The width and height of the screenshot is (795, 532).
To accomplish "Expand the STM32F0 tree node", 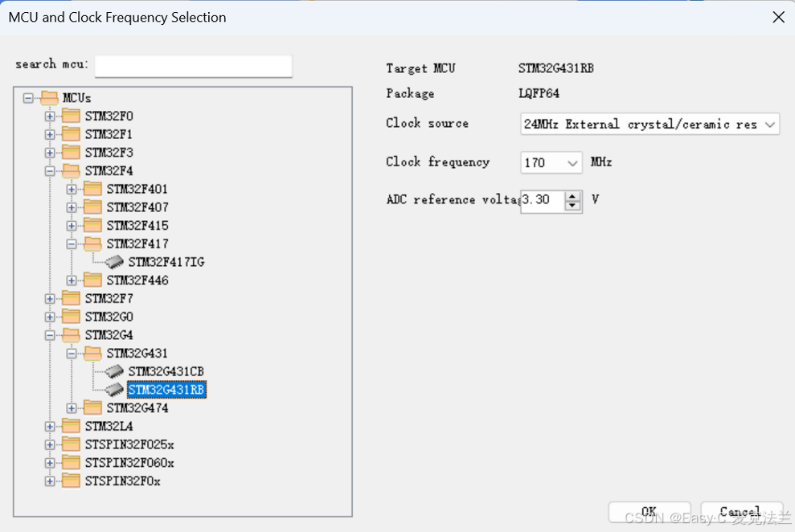I will tap(49, 116).
